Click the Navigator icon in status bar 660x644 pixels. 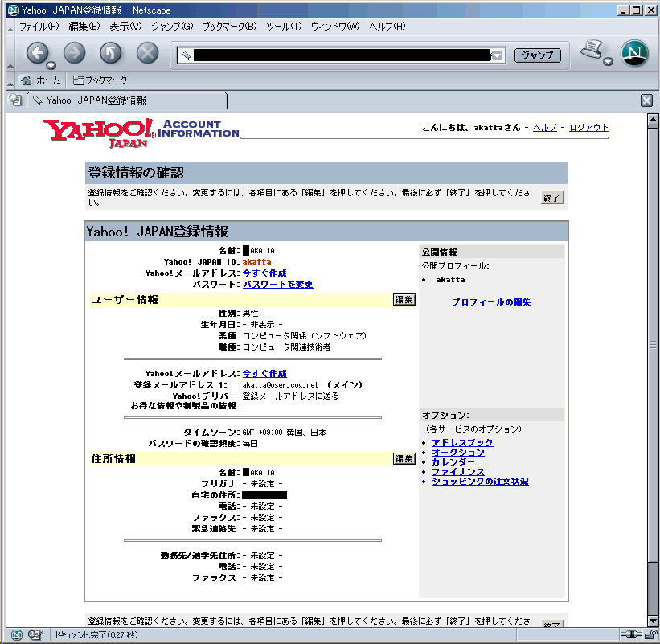[16, 634]
